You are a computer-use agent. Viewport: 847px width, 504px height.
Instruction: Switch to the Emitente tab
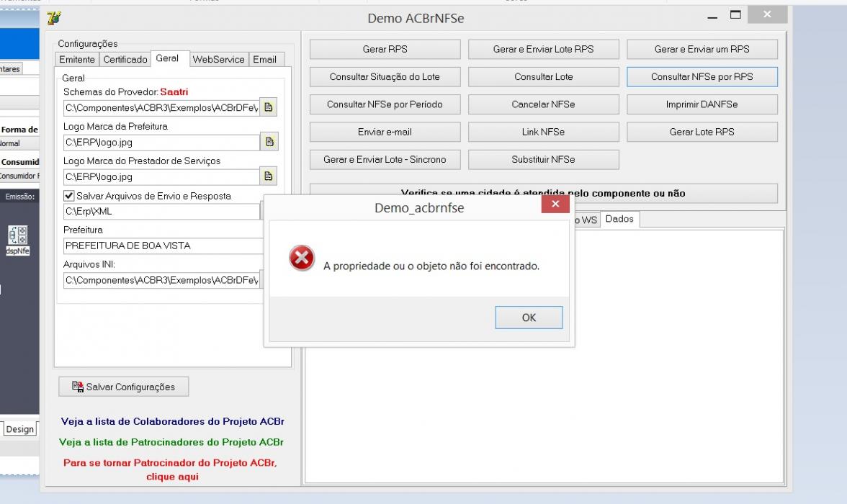pos(76,60)
